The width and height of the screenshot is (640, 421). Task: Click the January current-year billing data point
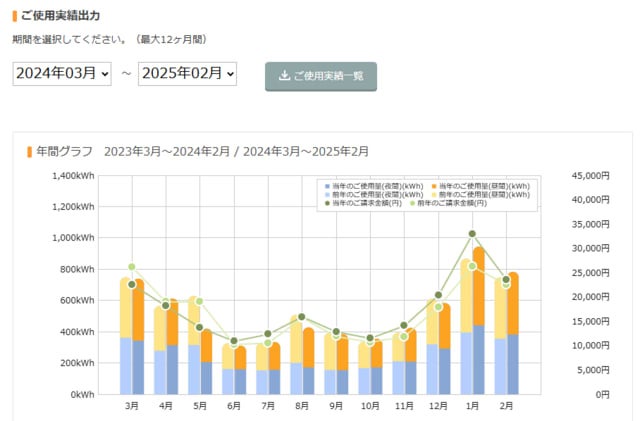(x=472, y=234)
